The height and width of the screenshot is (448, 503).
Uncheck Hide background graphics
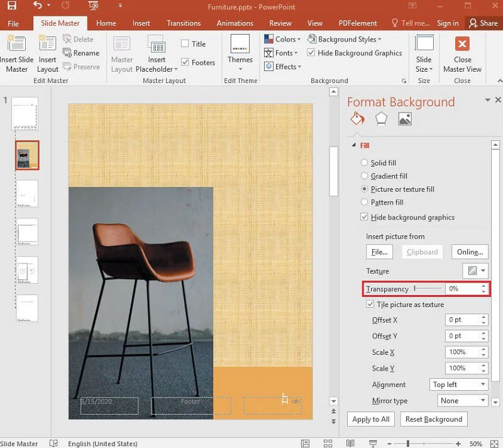click(365, 217)
